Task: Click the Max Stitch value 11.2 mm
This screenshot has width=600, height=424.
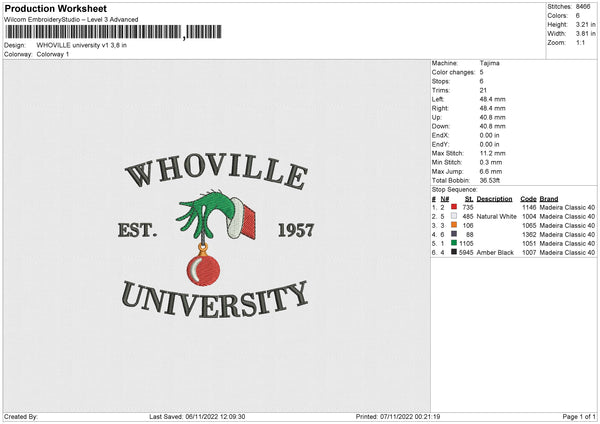Action: (x=492, y=153)
